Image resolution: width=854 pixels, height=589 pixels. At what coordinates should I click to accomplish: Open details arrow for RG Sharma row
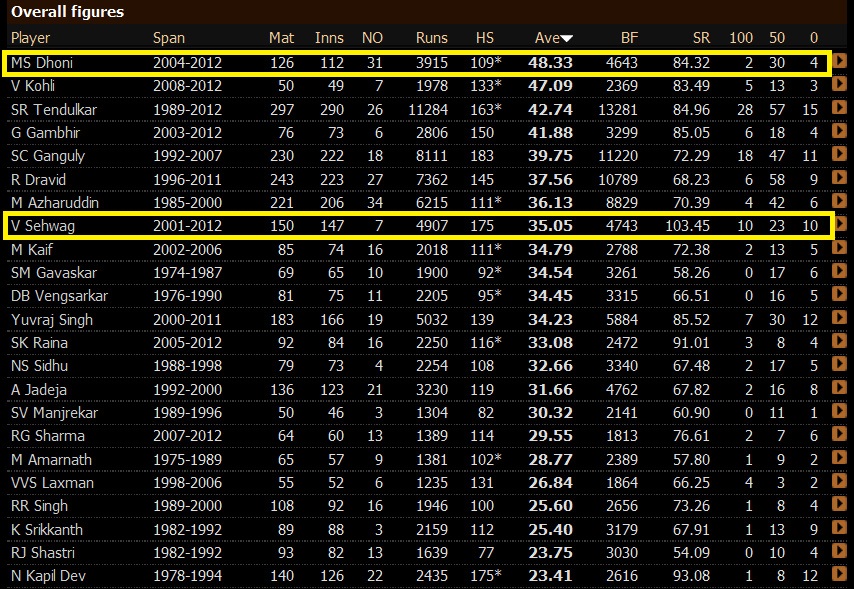[839, 434]
